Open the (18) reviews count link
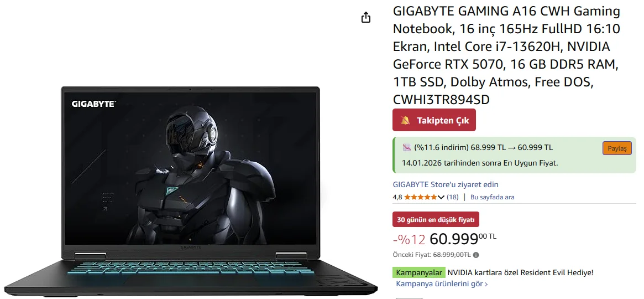Screen dimensions: 644x299 pos(453,197)
